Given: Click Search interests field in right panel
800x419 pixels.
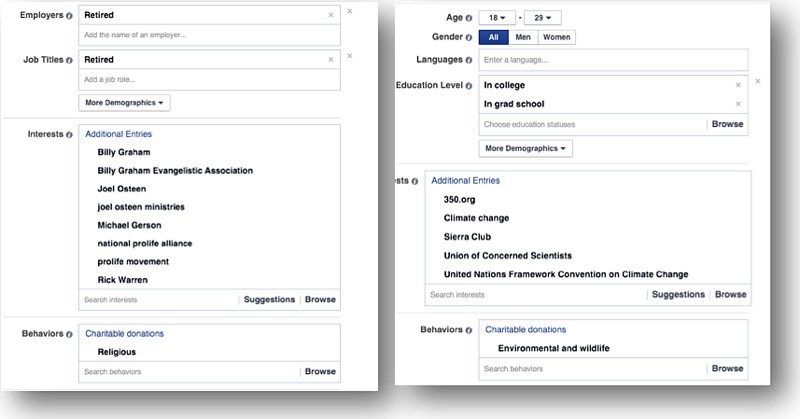Looking at the screenshot, I should click(536, 295).
